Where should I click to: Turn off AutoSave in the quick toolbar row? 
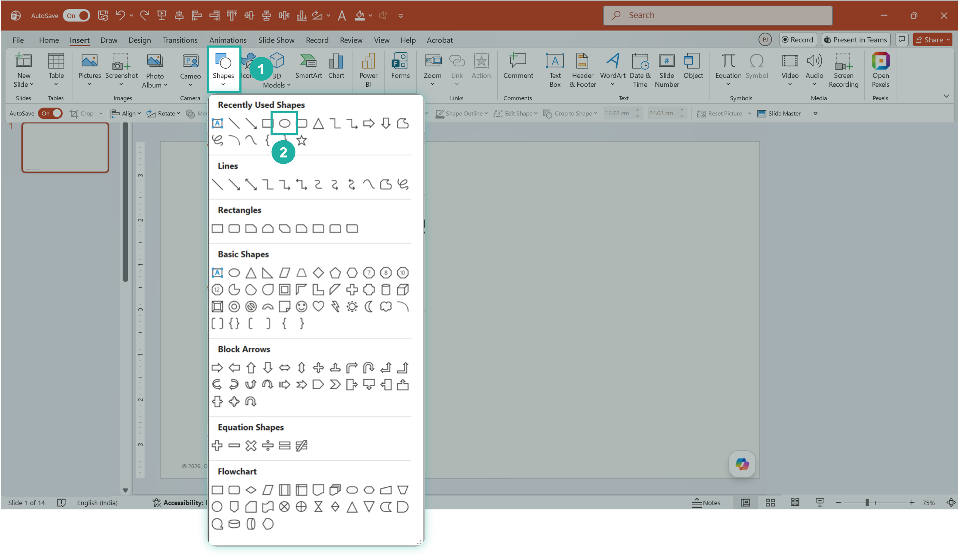point(50,113)
